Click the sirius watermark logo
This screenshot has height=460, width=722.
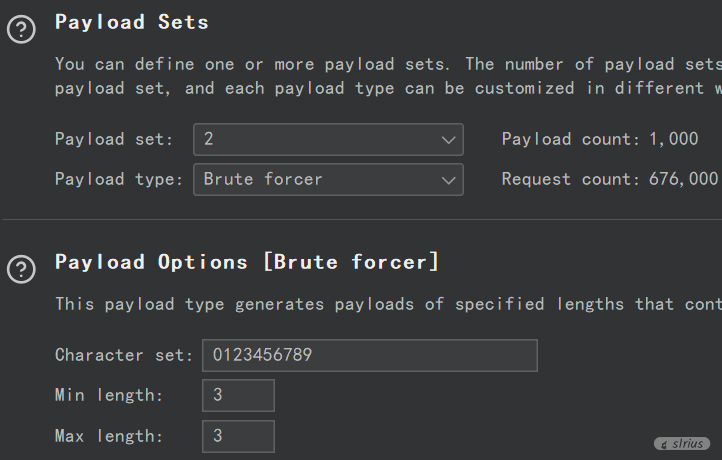pyautogui.click(x=682, y=443)
